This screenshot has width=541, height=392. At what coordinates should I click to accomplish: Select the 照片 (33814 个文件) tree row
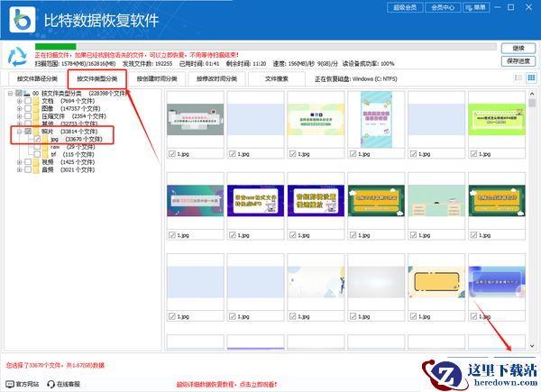coord(69,132)
